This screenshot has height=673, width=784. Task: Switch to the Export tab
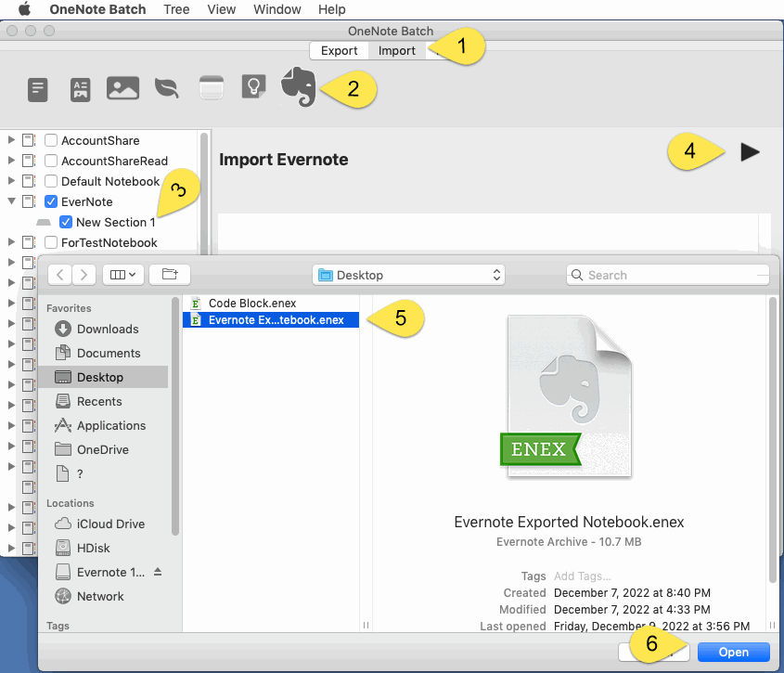(x=339, y=50)
